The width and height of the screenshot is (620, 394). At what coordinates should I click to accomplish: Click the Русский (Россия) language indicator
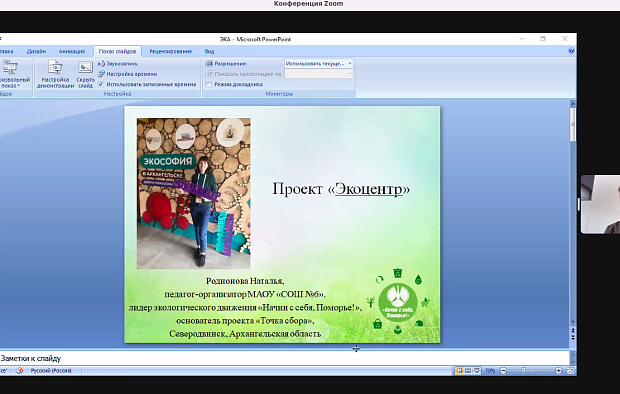(x=51, y=371)
